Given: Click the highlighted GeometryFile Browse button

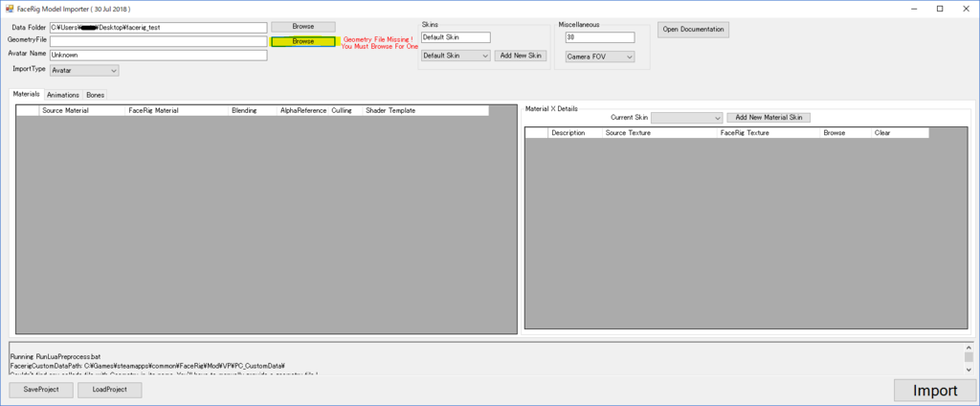Looking at the screenshot, I should (x=303, y=41).
